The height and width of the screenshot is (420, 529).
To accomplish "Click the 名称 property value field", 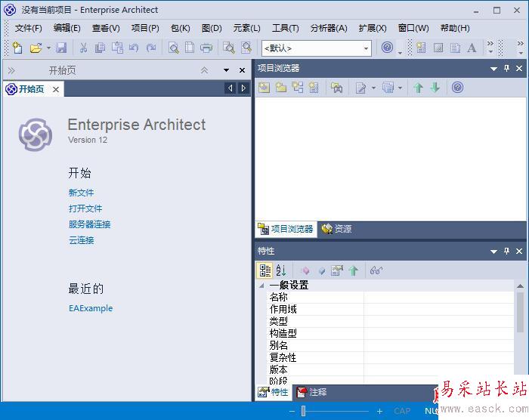I will point(438,297).
